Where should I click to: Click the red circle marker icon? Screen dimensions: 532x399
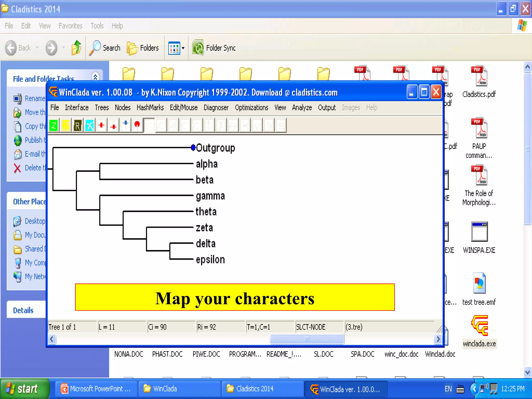tap(137, 125)
